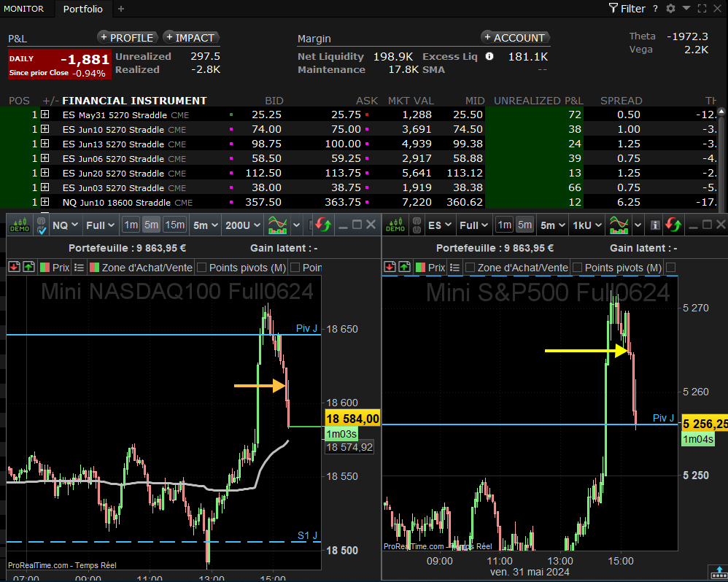Open the list icon next to Prix in ES chart
728x582 pixels.
pos(454,268)
